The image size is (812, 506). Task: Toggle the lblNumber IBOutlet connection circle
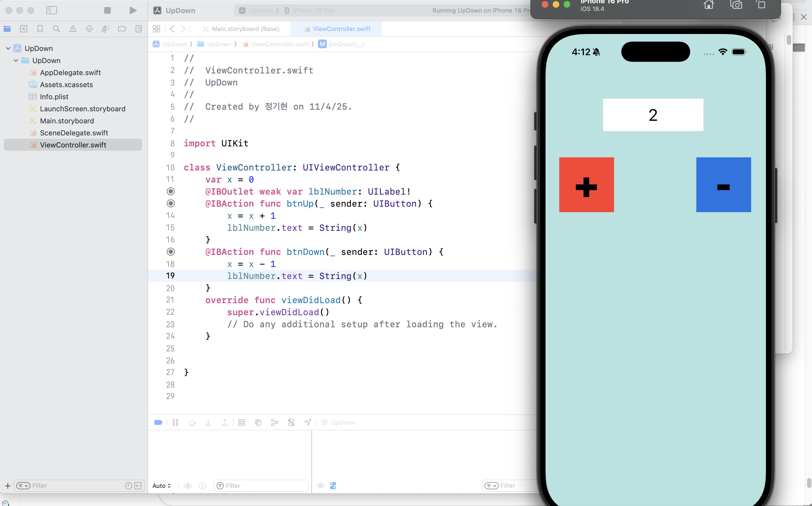pos(171,191)
